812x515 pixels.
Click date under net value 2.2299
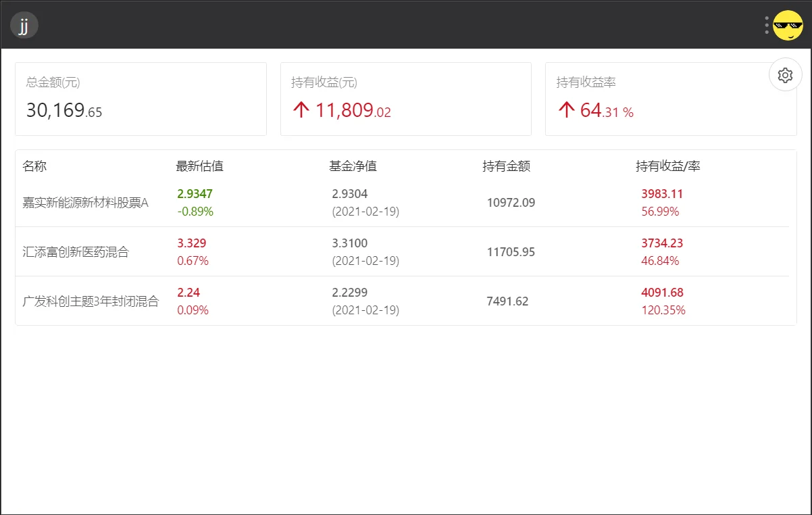[365, 310]
